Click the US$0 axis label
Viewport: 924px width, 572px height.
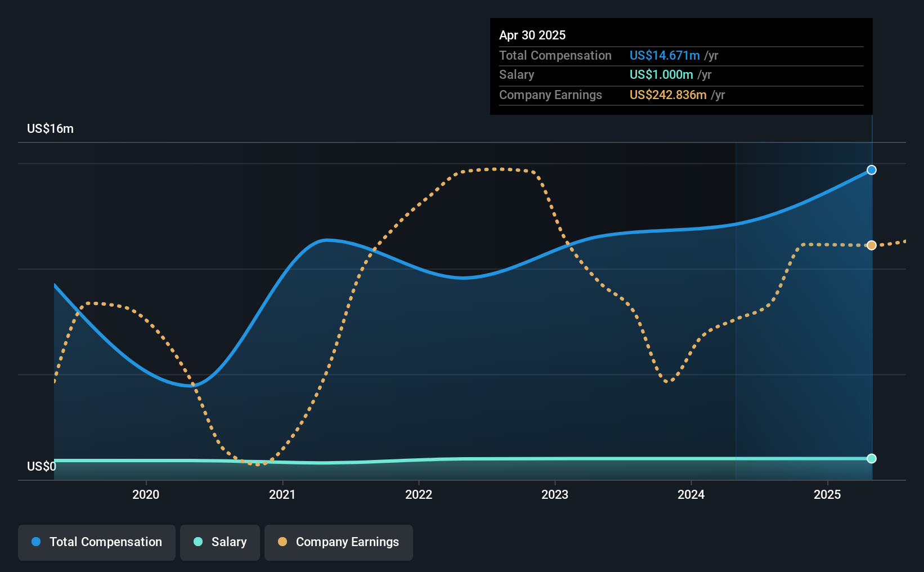(42, 466)
